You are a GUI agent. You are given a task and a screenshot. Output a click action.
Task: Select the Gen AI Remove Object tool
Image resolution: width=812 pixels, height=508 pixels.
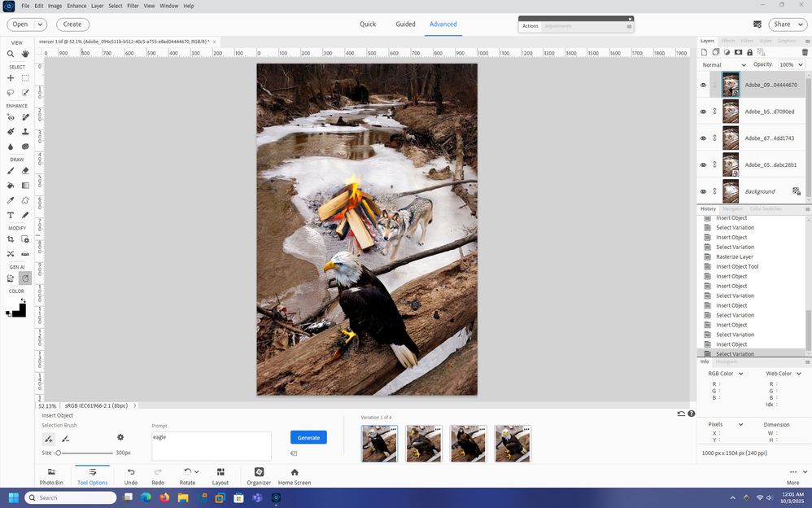point(11,278)
